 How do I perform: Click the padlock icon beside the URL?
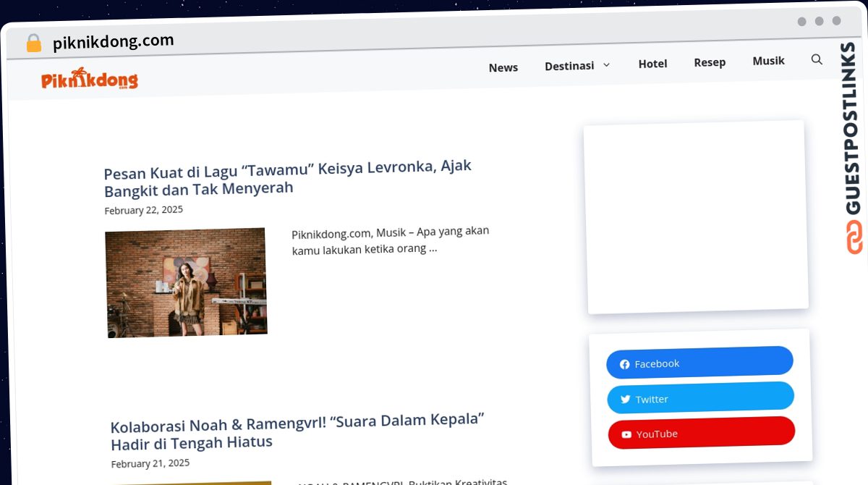34,43
